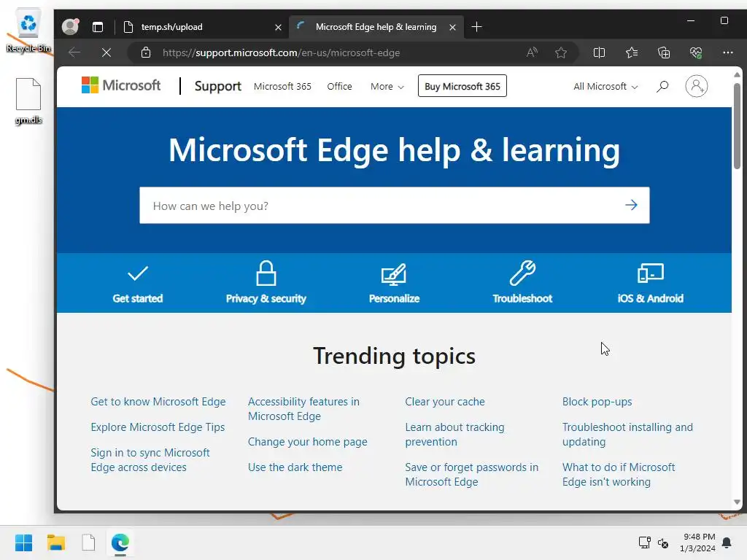
Task: Click the Read aloud icon in address bar
Action: click(x=532, y=52)
